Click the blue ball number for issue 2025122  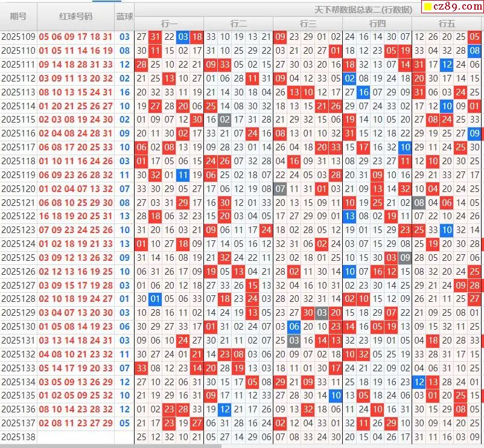124,216
